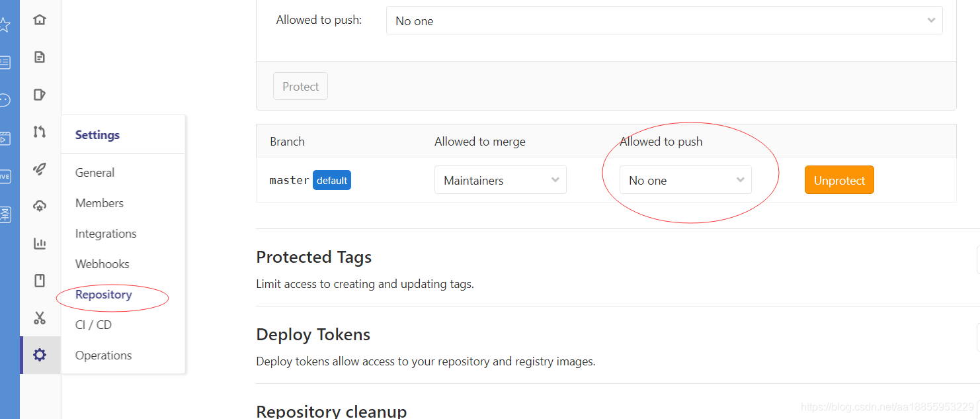Screen dimensions: 980x419
Task: Expand master branch Allowed to merge dropdown
Action: click(501, 180)
